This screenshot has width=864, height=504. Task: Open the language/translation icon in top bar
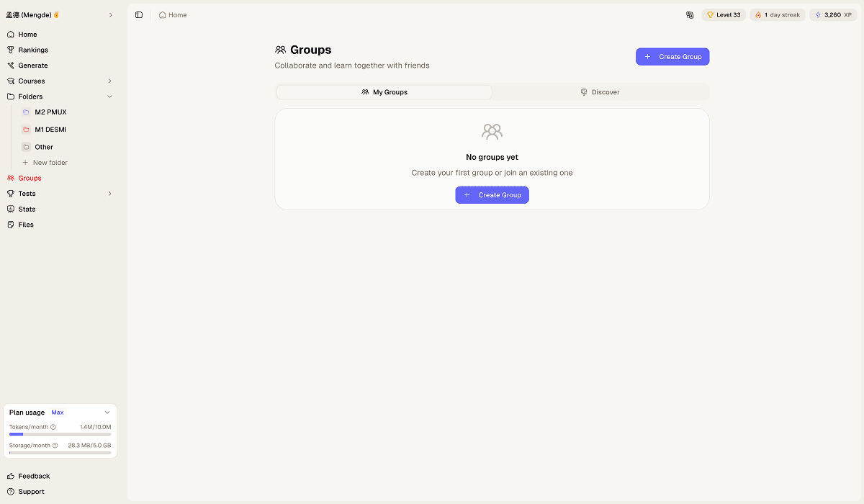coord(690,14)
